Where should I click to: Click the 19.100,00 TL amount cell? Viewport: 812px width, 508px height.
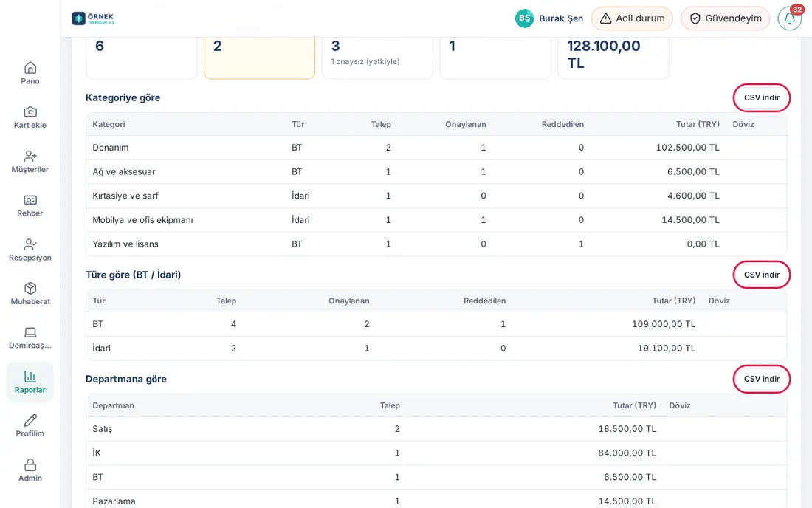[x=667, y=348]
